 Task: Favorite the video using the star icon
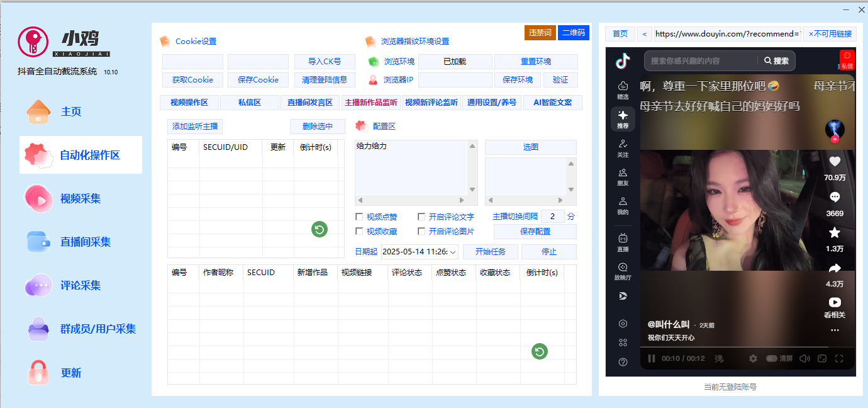pos(835,233)
